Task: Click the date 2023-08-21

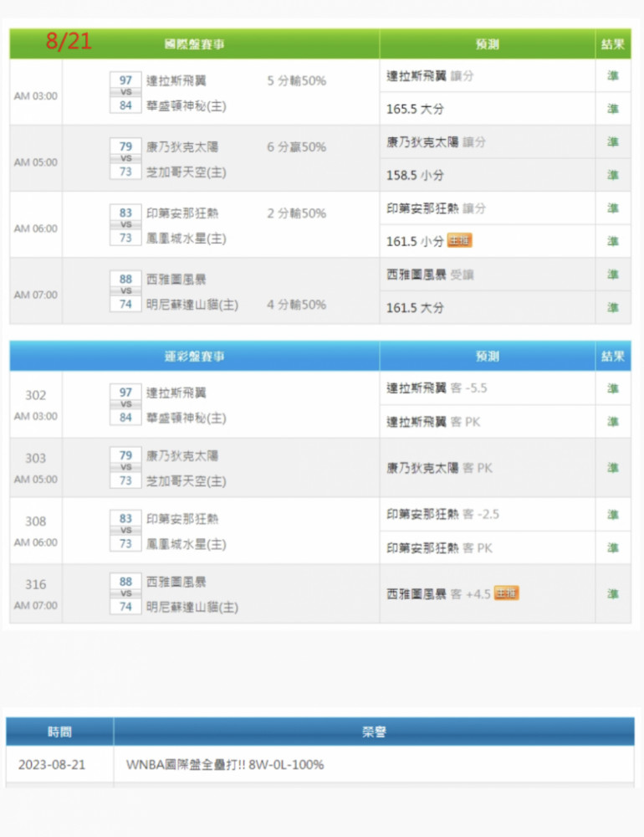Action: [52, 764]
